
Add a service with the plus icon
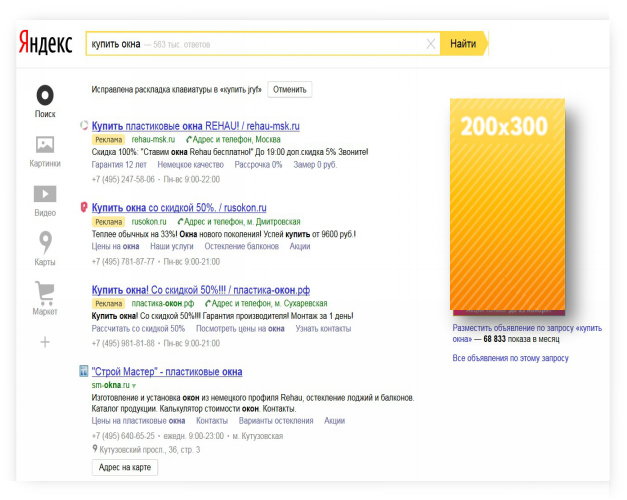(x=45, y=342)
